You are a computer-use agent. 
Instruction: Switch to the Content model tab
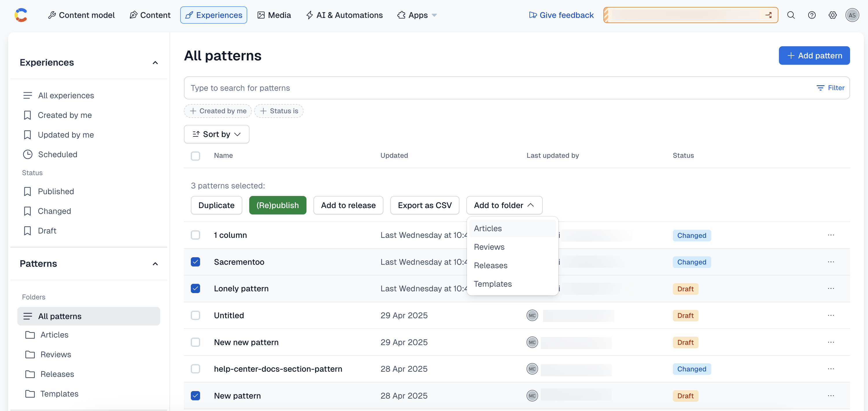point(81,15)
